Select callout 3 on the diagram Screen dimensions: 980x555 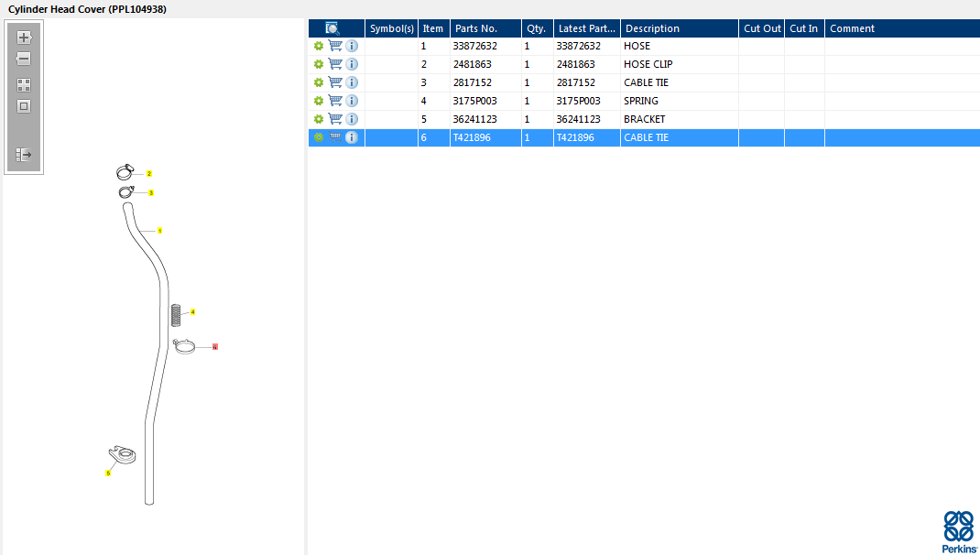coord(151,193)
